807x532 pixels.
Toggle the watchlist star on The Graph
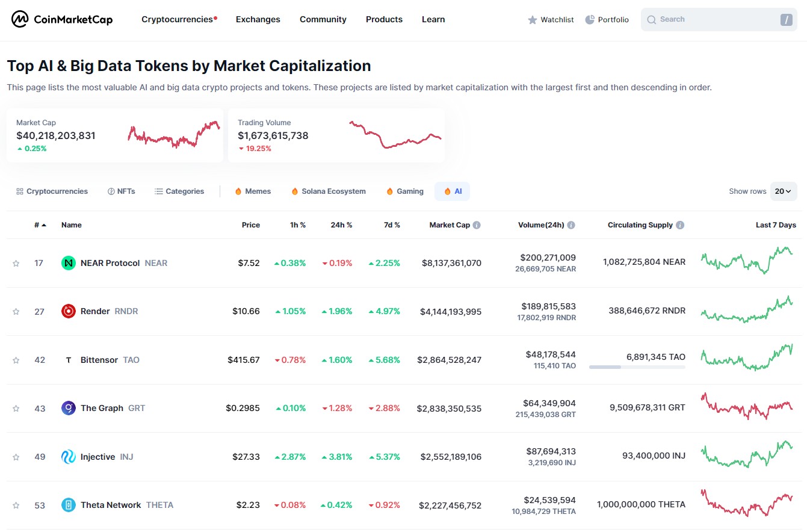point(16,408)
